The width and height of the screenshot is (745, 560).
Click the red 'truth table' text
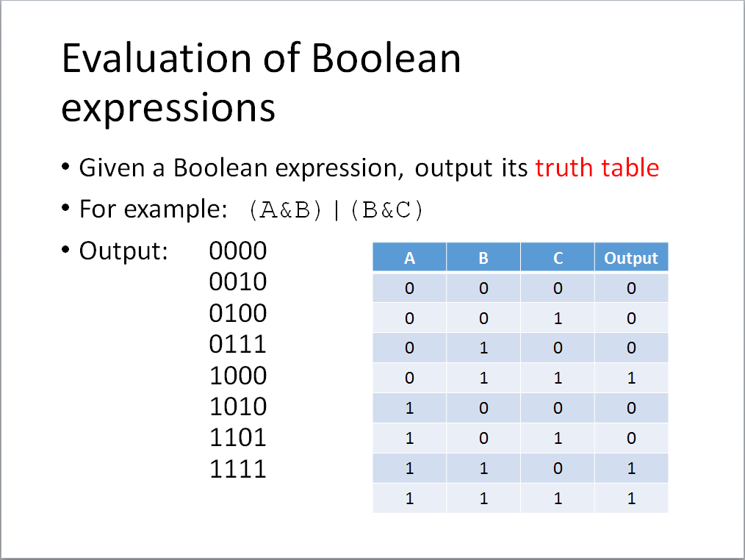click(x=597, y=168)
